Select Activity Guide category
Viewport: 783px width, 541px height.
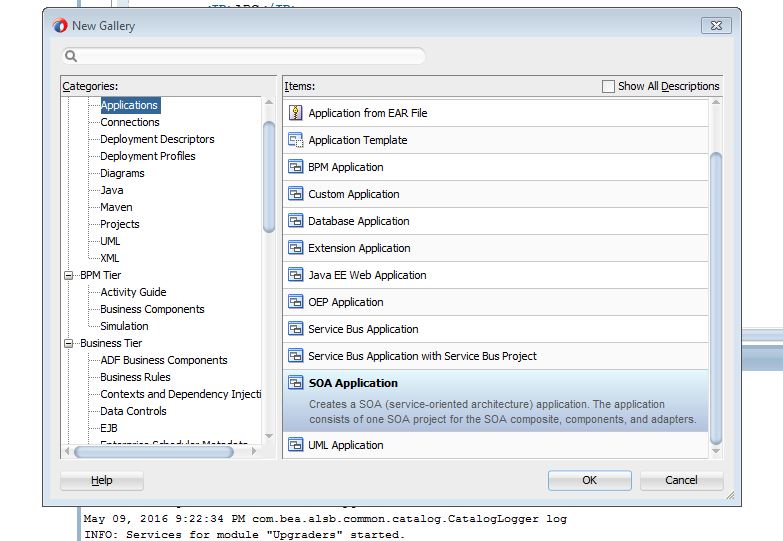point(133,292)
